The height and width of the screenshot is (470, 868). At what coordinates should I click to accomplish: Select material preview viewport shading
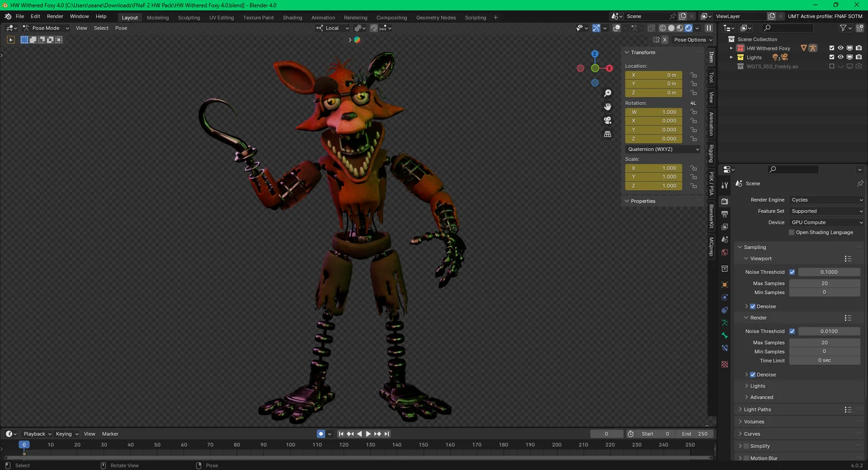click(680, 28)
